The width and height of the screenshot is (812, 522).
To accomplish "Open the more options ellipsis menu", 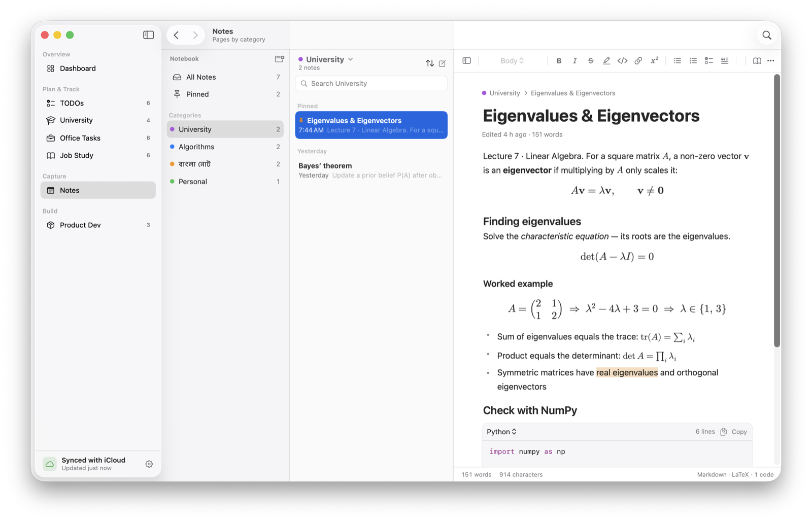I will tap(771, 61).
